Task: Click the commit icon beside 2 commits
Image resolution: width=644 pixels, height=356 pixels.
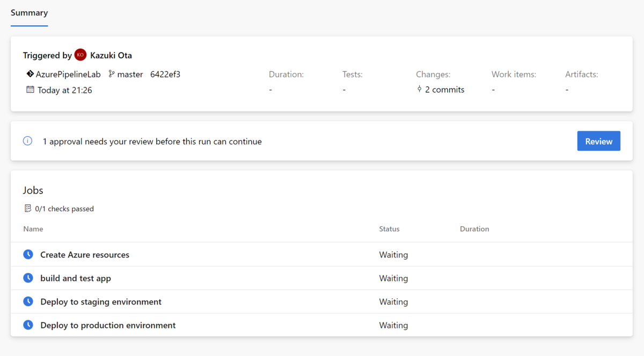Action: [x=419, y=90]
